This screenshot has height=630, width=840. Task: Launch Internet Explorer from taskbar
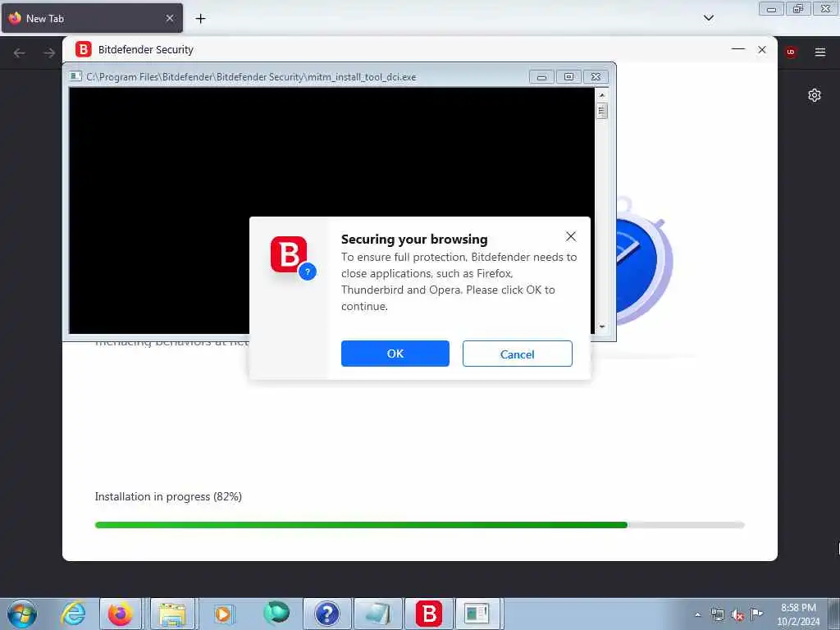coord(73,614)
